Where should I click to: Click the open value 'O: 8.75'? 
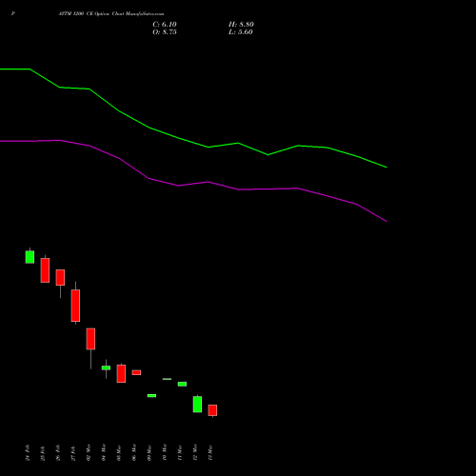pyautogui.click(x=165, y=32)
